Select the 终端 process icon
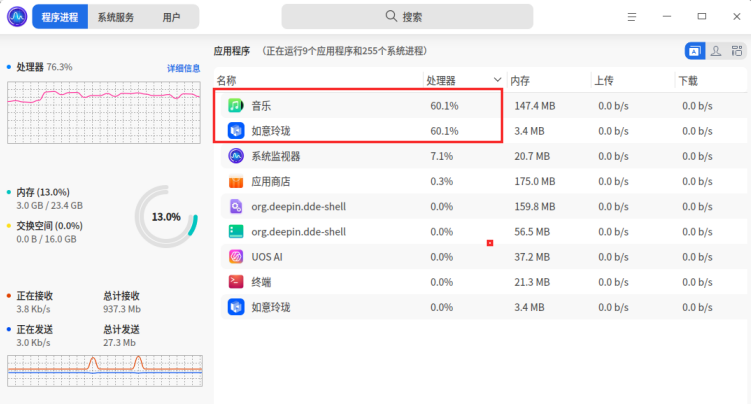This screenshot has height=404, width=751. 236,282
